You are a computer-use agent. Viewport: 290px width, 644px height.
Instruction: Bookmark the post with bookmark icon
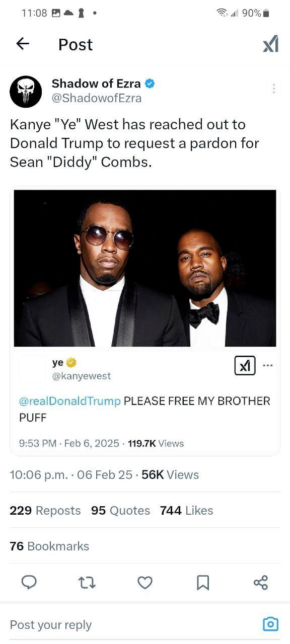pyautogui.click(x=202, y=583)
